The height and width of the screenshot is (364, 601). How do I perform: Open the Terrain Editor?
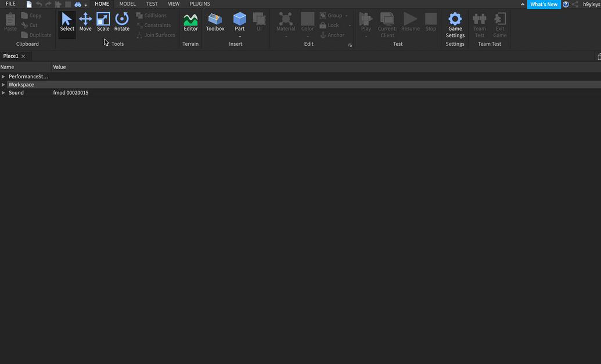[x=190, y=22]
